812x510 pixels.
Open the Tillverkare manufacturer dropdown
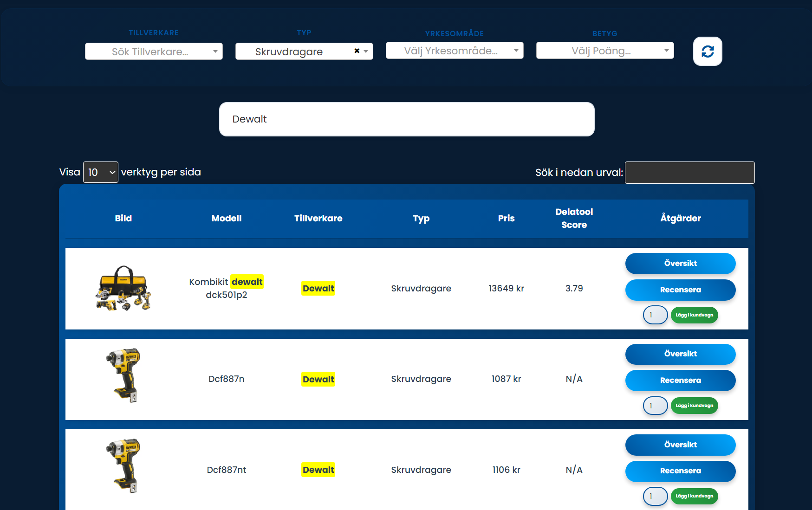point(154,52)
